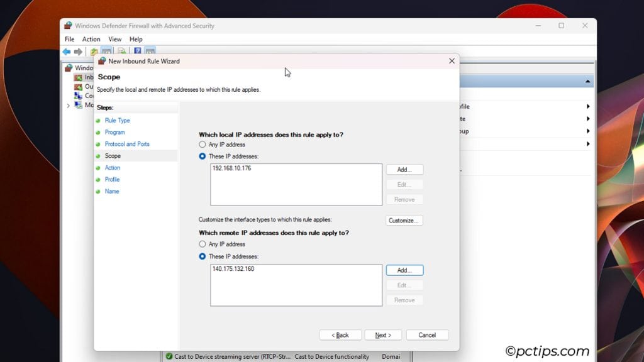Click the green checkmark on the Cast to Device rule
Image resolution: width=644 pixels, height=362 pixels.
[170, 356]
